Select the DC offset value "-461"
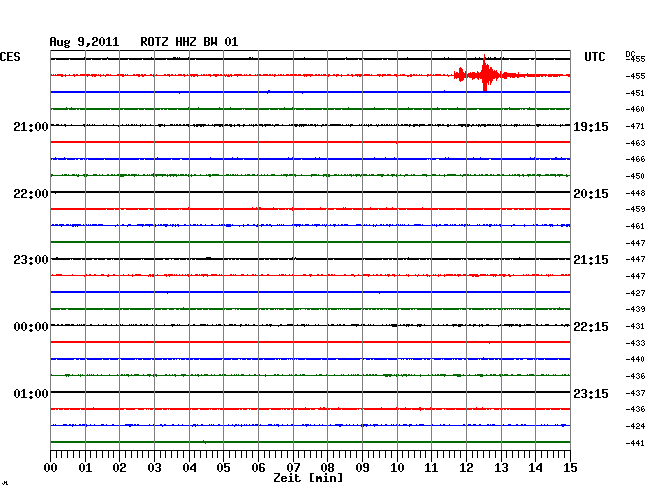Image resolution: width=650 pixels, height=494 pixels. point(635,226)
